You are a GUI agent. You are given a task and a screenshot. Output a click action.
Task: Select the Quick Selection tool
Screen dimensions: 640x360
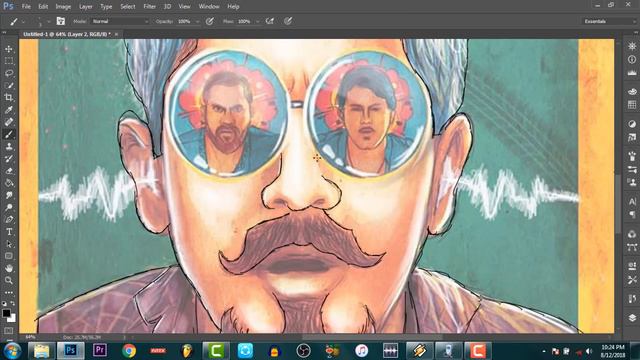tap(9, 85)
